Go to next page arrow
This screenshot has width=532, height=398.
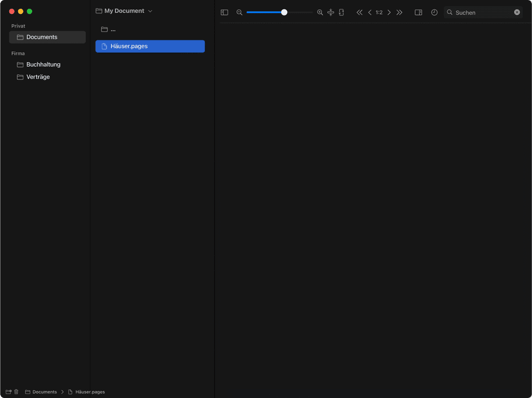389,12
